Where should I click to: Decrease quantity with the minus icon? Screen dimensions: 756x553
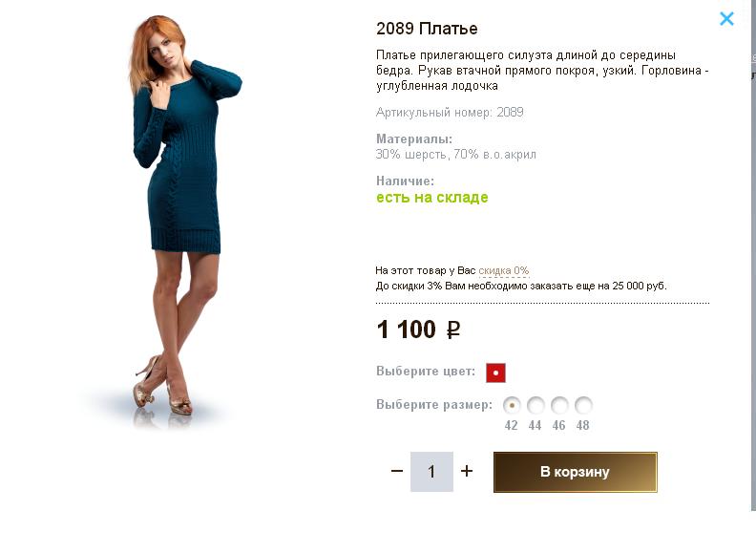[397, 471]
